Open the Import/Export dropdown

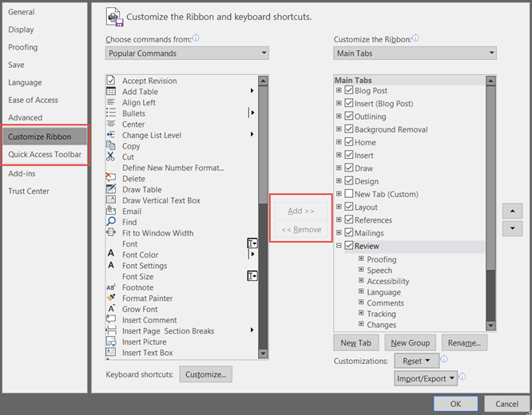(x=426, y=378)
